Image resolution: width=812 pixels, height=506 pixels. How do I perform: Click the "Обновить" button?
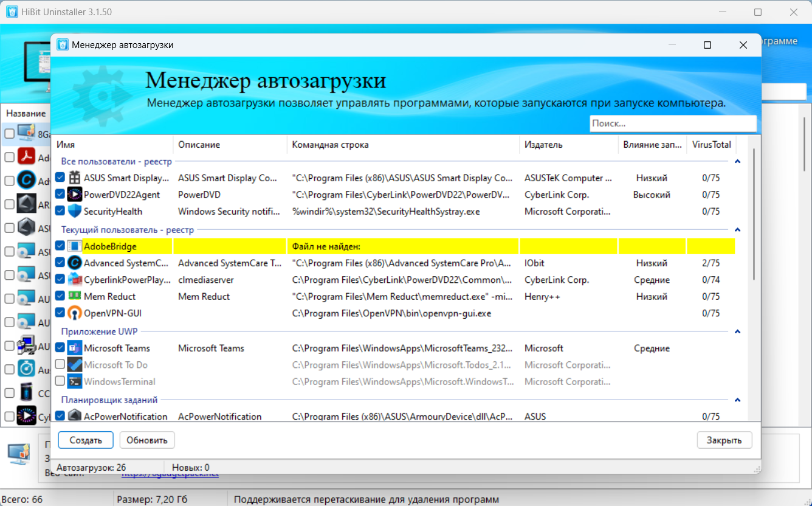pyautogui.click(x=147, y=440)
